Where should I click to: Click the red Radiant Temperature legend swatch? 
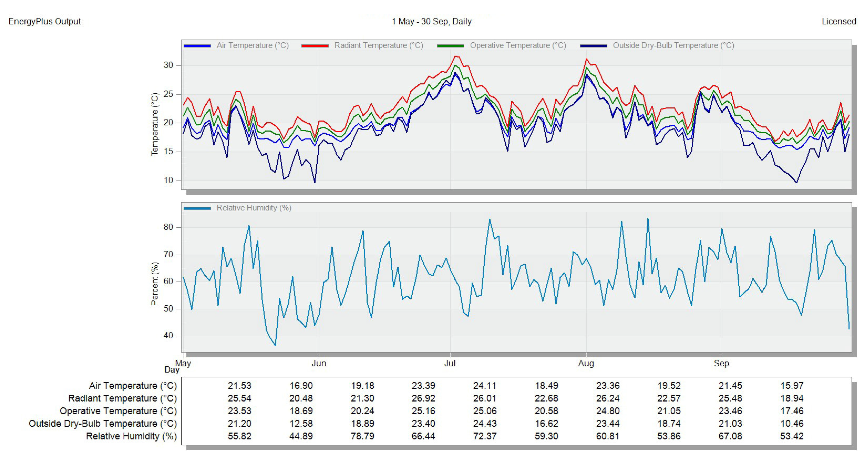click(315, 46)
